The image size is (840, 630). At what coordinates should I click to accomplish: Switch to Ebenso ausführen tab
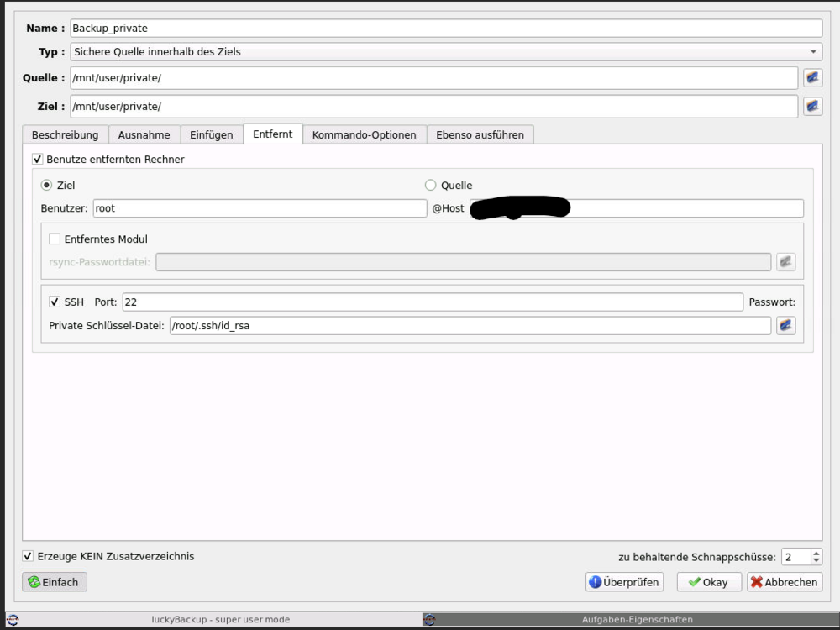pos(480,134)
